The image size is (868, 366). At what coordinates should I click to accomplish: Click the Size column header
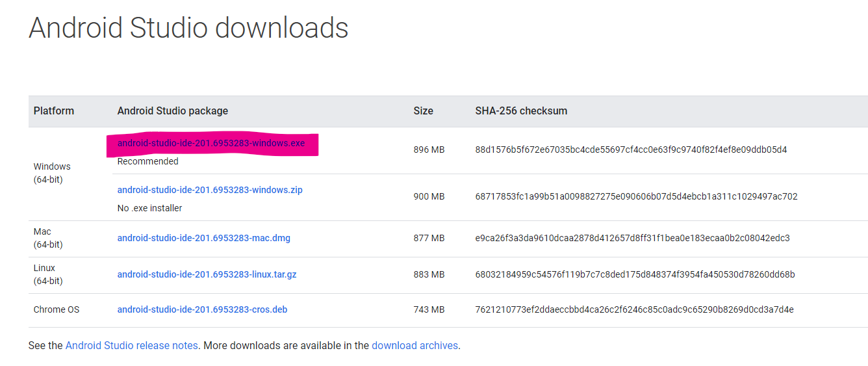[x=423, y=111]
